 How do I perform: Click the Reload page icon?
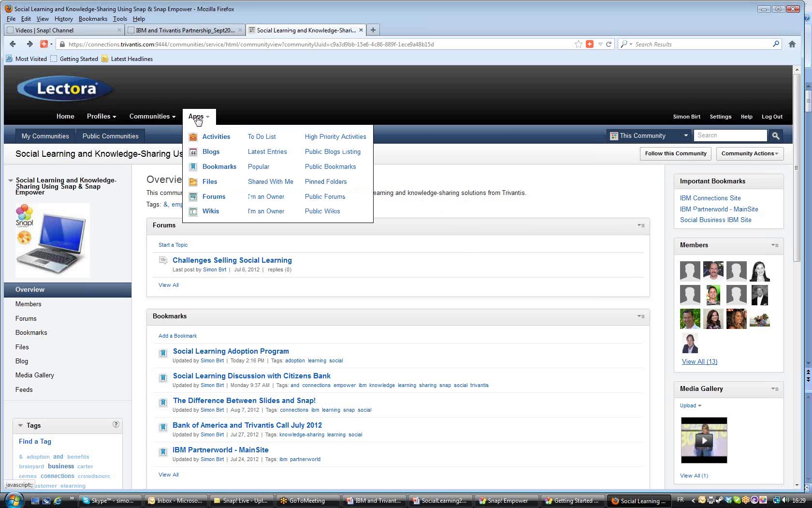(x=609, y=44)
